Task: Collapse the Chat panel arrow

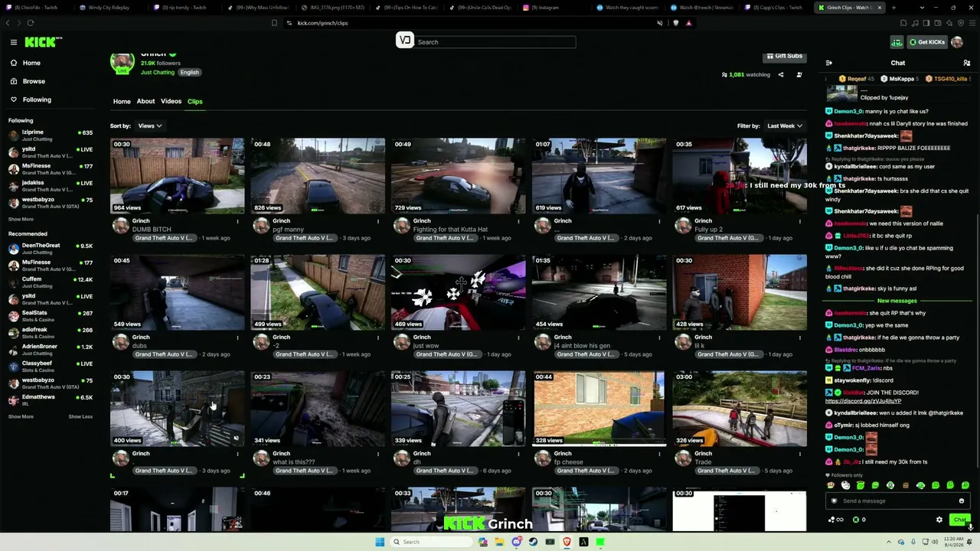Action: (x=828, y=63)
